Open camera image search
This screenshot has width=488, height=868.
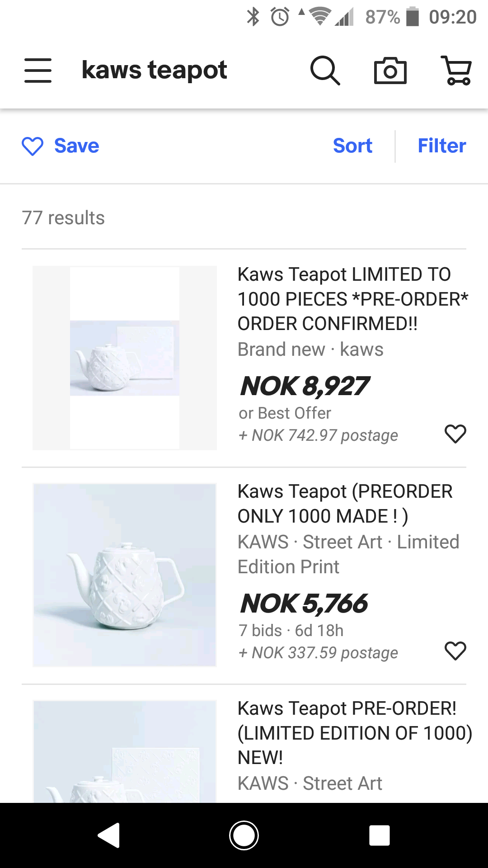click(x=390, y=71)
